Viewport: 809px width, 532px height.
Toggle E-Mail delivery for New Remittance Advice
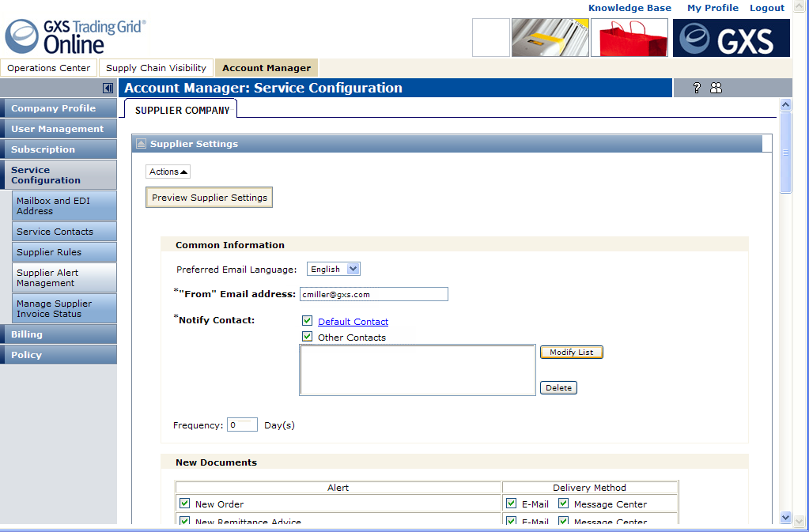coord(512,521)
